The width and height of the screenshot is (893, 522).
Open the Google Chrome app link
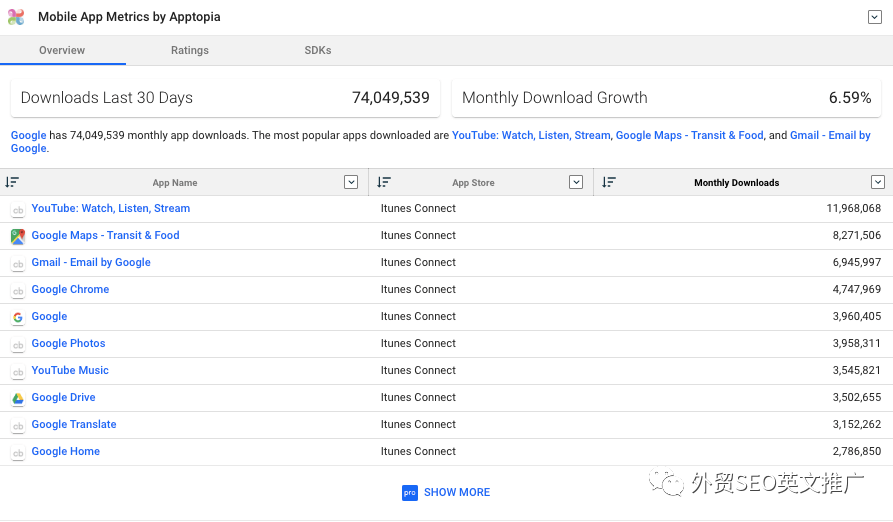pos(70,289)
